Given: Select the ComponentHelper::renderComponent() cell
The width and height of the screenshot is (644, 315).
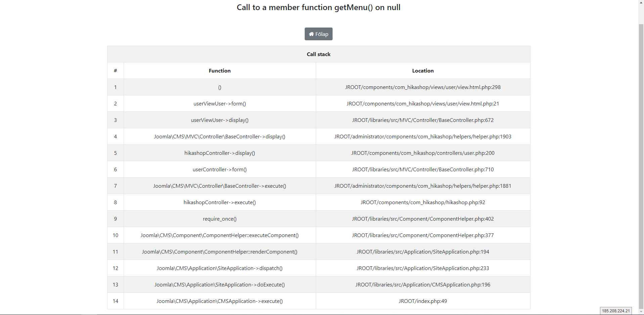Looking at the screenshot, I should (x=219, y=252).
